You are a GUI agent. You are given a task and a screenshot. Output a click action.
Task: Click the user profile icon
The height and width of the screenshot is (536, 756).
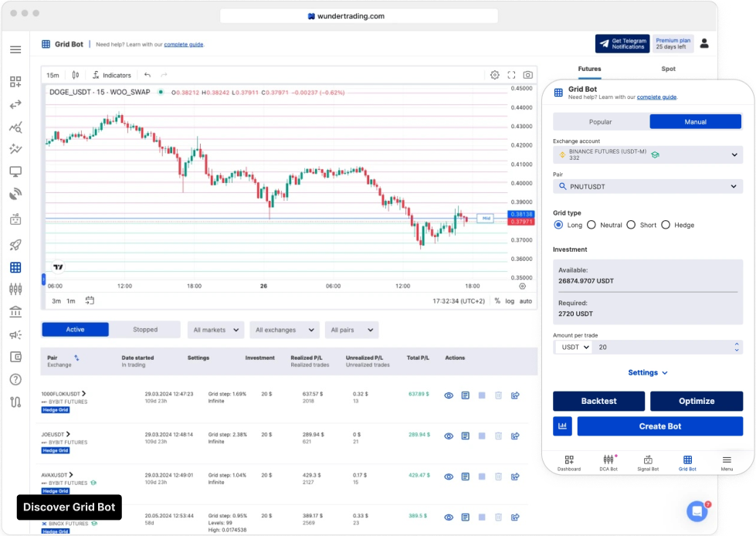(x=704, y=44)
